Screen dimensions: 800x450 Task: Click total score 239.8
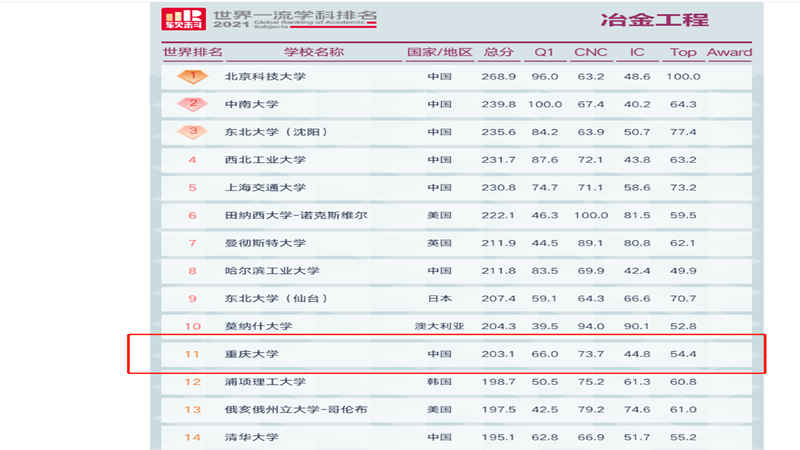(x=498, y=104)
